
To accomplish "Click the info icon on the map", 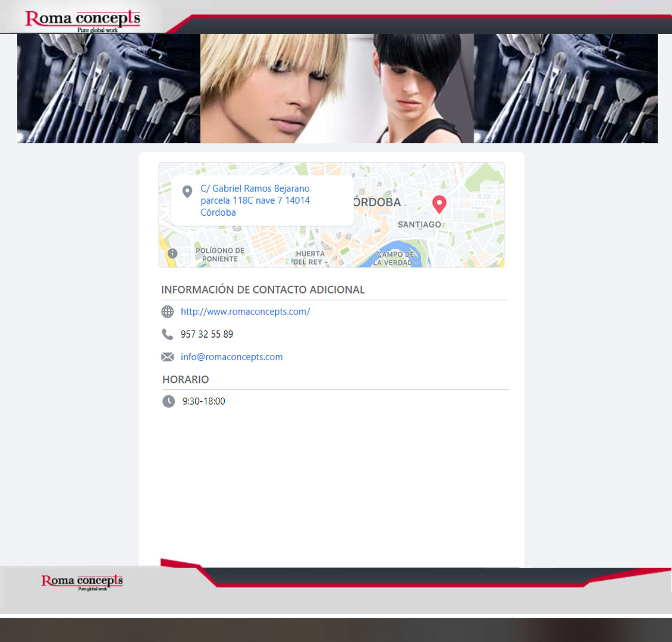I will click(x=172, y=253).
